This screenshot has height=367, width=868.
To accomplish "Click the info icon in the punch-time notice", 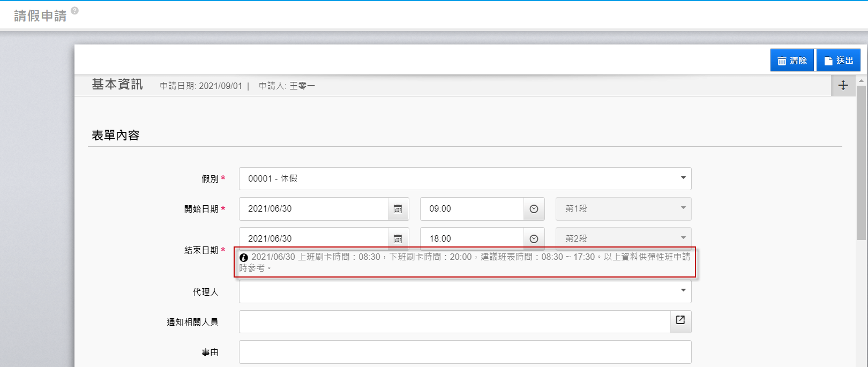I will click(x=244, y=258).
